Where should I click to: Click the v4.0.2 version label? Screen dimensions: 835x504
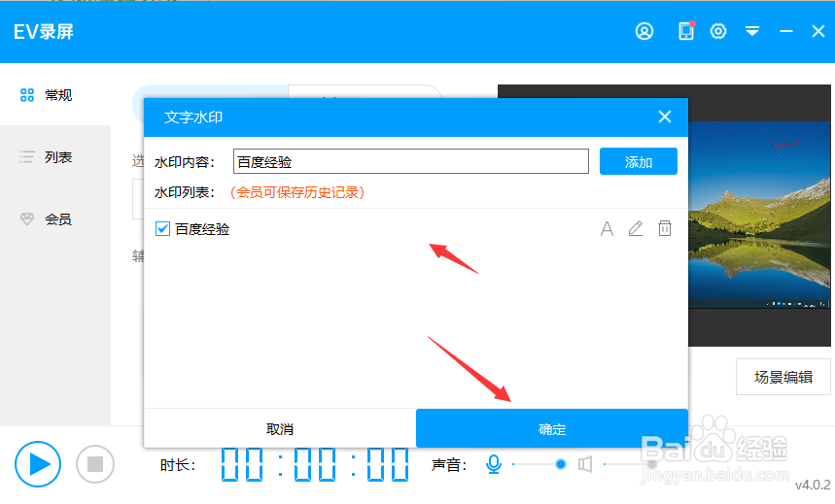pyautogui.click(x=813, y=485)
